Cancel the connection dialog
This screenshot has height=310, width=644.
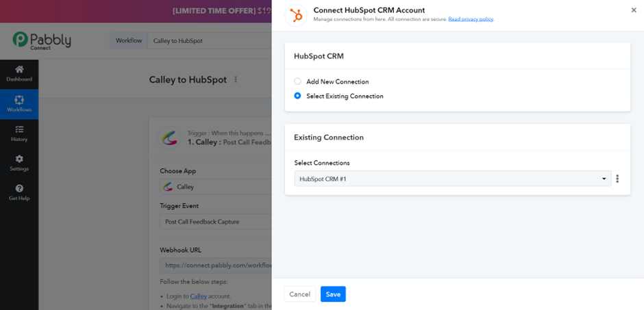click(299, 294)
